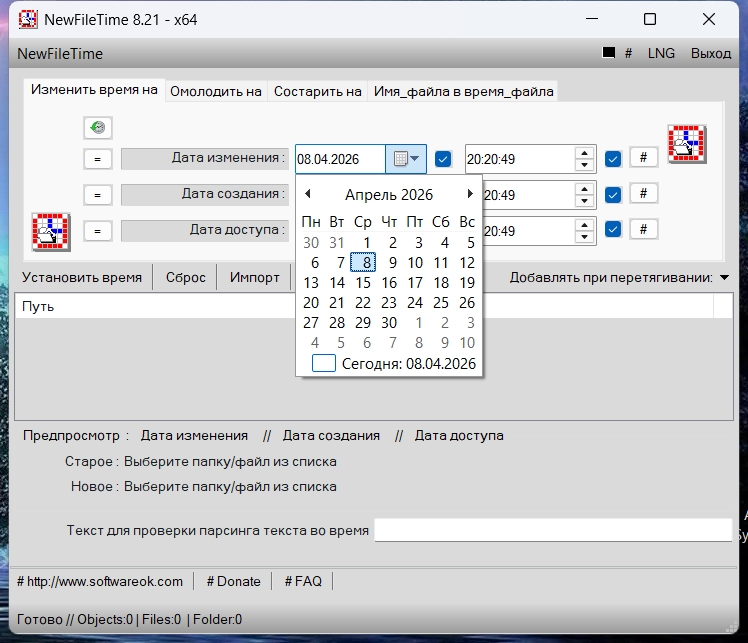This screenshot has width=748, height=643.
Task: Select April 8 in the calendar
Action: tap(363, 262)
